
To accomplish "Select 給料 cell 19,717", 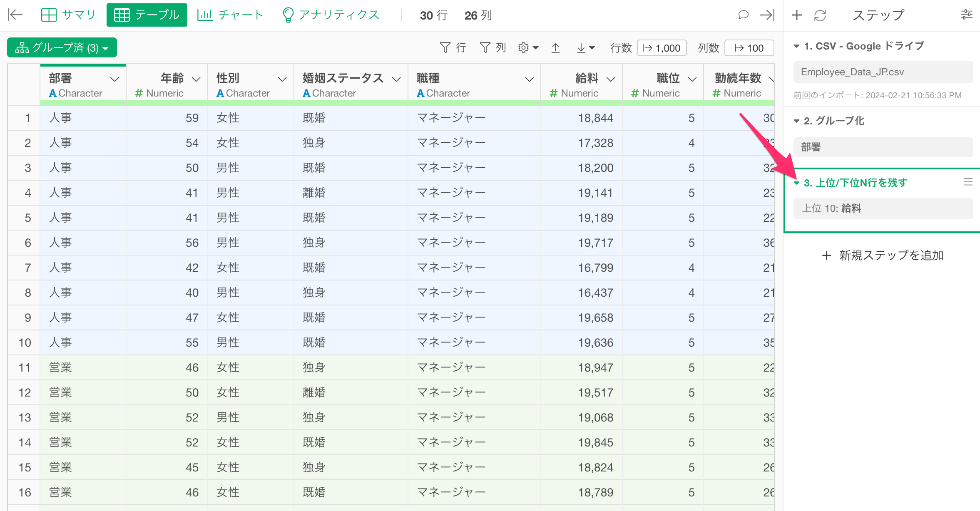I will [x=581, y=243].
